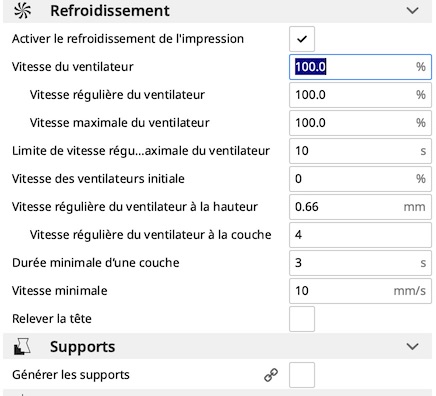436x396 pixels.
Task: Tick the Générer les supports checkbox
Action: 302,375
